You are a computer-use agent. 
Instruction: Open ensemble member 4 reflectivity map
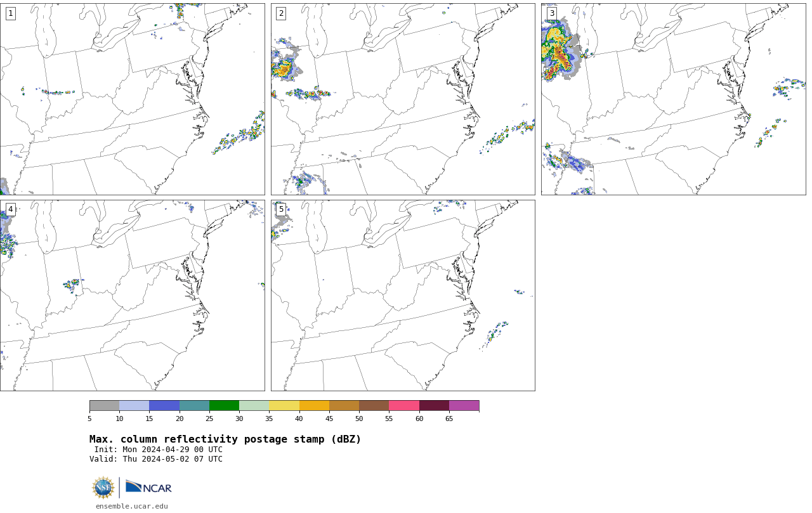click(x=132, y=295)
